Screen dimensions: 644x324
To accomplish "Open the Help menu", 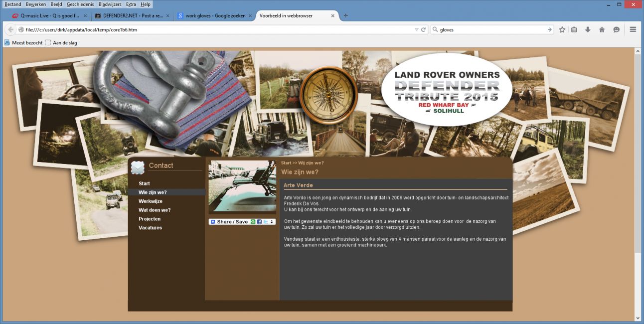I will pyautogui.click(x=146, y=4).
